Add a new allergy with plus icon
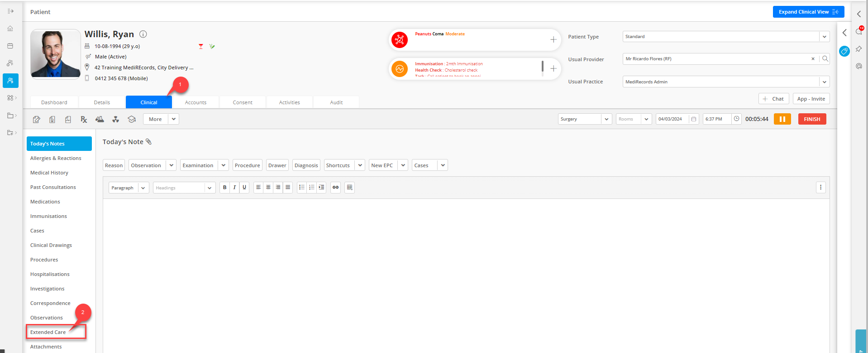 [553, 40]
